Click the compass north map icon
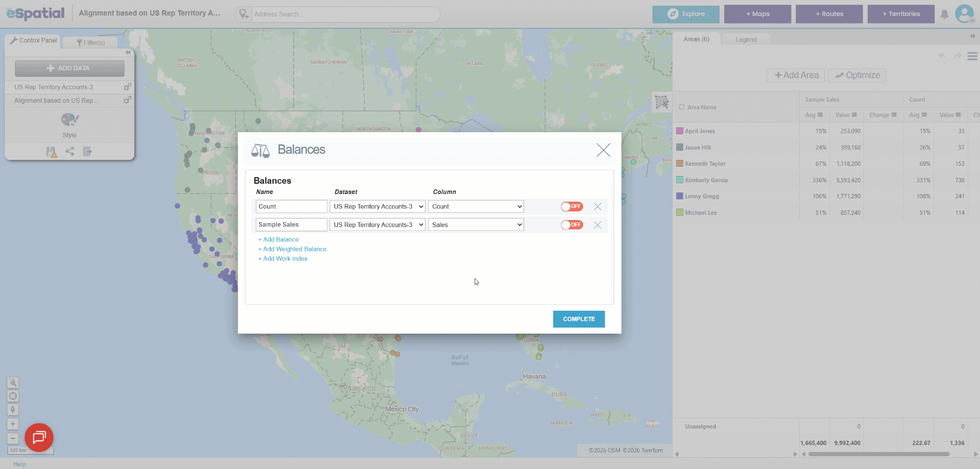 click(13, 410)
